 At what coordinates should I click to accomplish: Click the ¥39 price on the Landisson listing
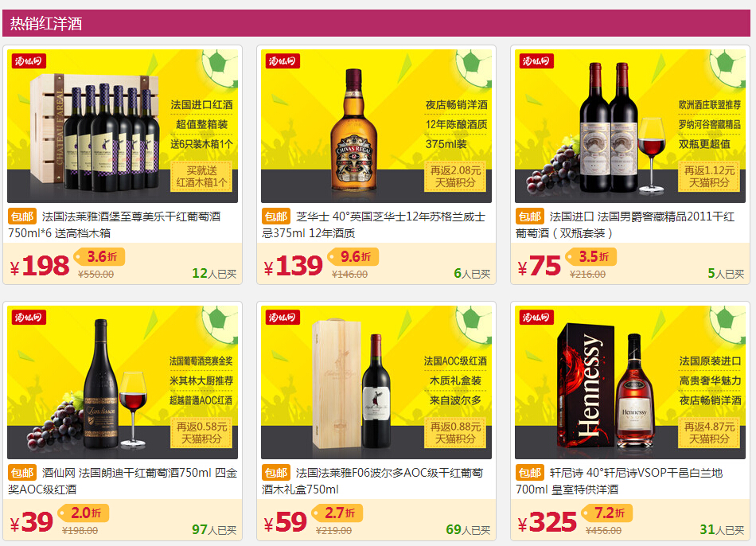pyautogui.click(x=31, y=522)
